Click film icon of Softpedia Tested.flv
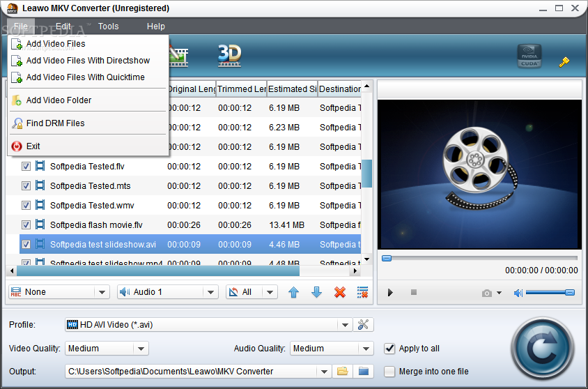 [x=40, y=166]
